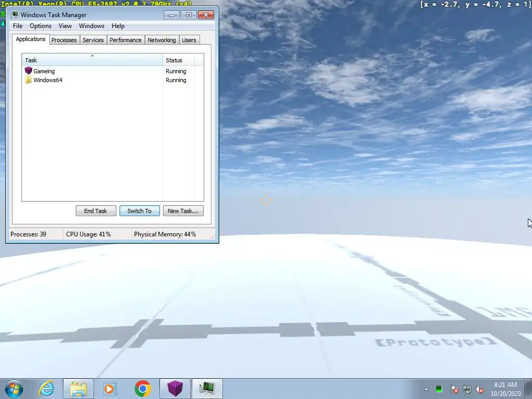Launch Google Chrome from the taskbar
This screenshot has height=399, width=532.
142,389
